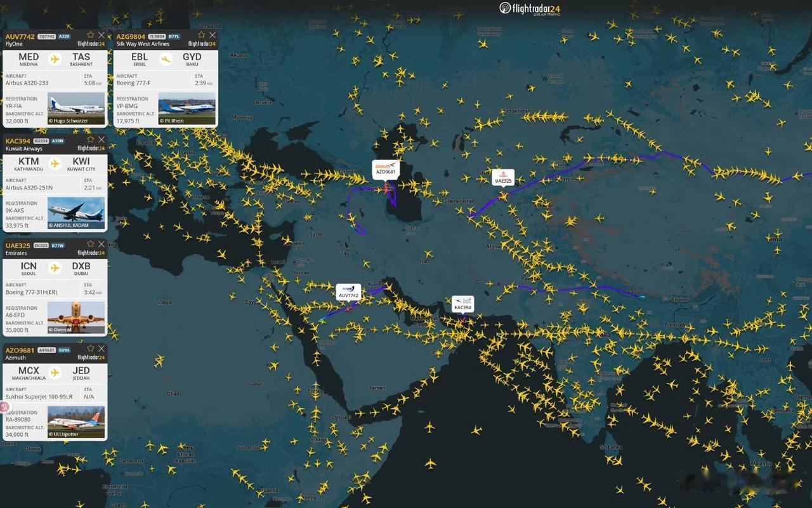Close the UAE325 Emirates flight card
Image resolution: width=812 pixels, height=508 pixels.
tap(101, 244)
